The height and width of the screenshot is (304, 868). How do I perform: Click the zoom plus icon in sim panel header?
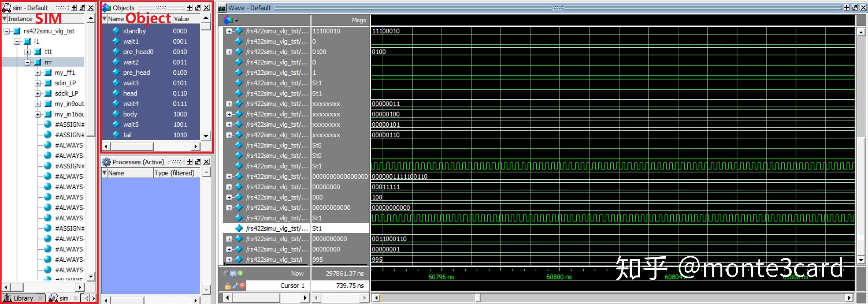pyautogui.click(x=74, y=8)
